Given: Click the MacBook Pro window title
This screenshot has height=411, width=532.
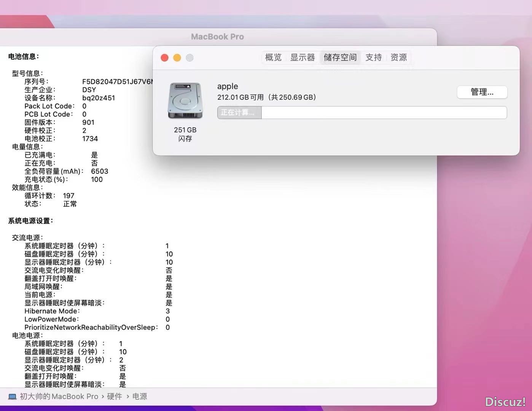Looking at the screenshot, I should 217,37.
